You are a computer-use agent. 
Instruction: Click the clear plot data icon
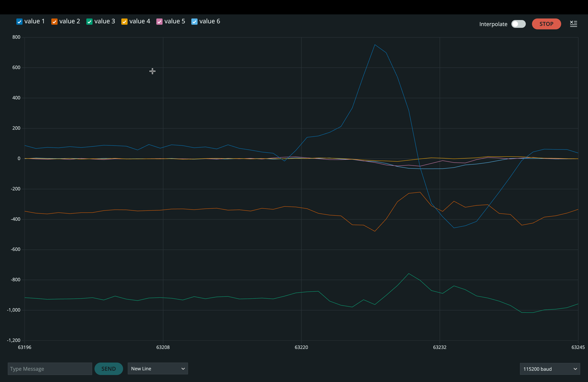tap(573, 24)
